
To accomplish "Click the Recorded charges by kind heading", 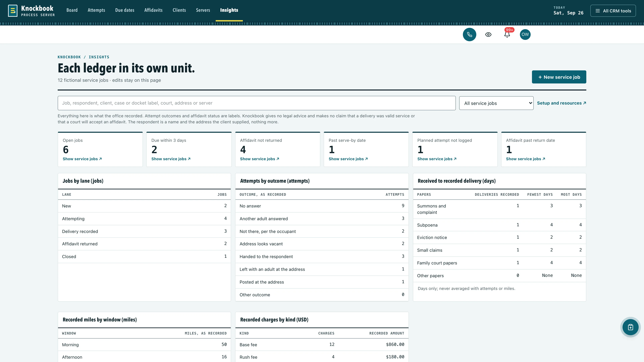I will [x=274, y=320].
